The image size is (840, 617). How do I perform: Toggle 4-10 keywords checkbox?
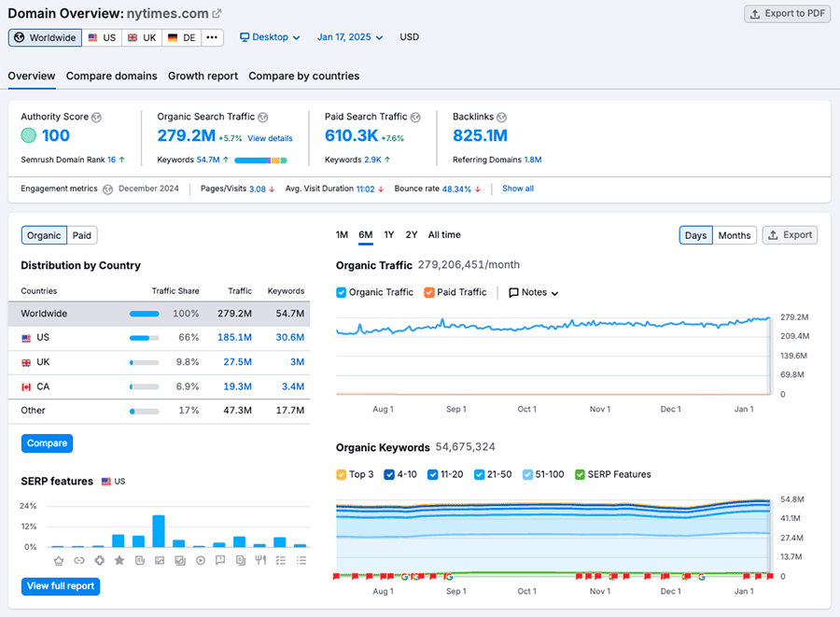point(389,474)
